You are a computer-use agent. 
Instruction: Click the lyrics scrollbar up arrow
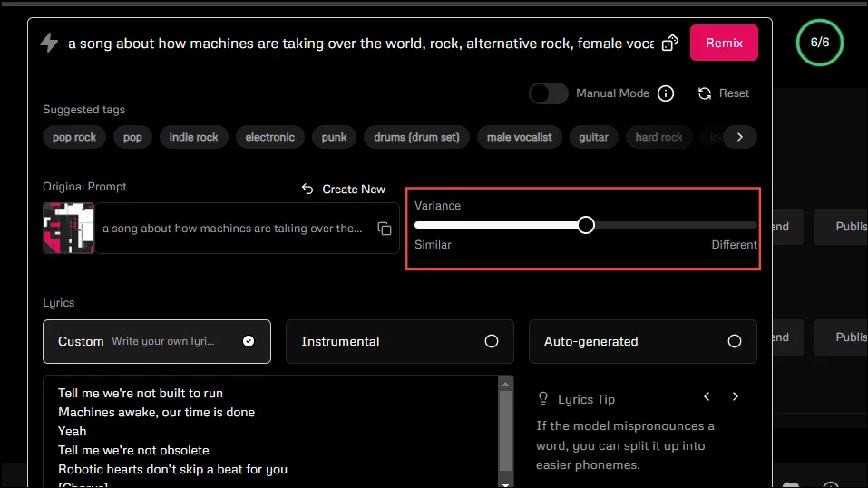(x=505, y=384)
